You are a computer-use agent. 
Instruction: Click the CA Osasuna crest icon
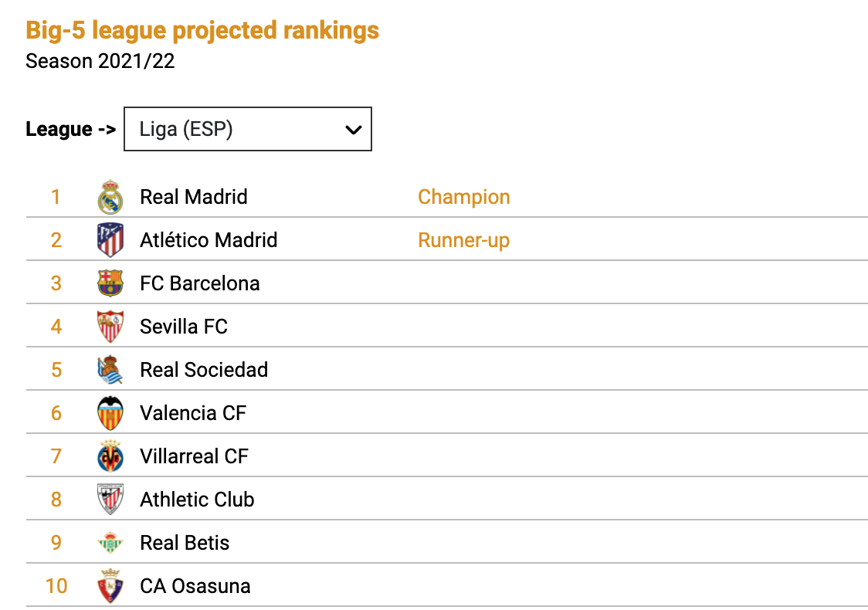110,586
